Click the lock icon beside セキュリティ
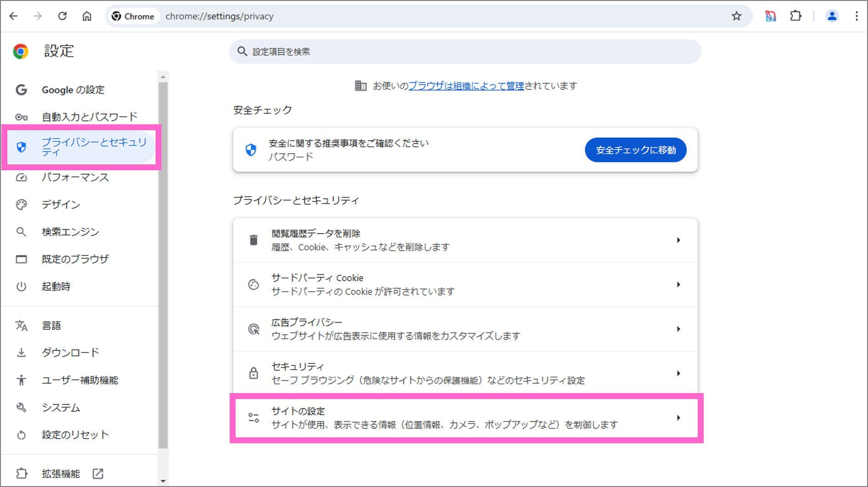Viewport: 868px width, 487px height. [x=254, y=373]
